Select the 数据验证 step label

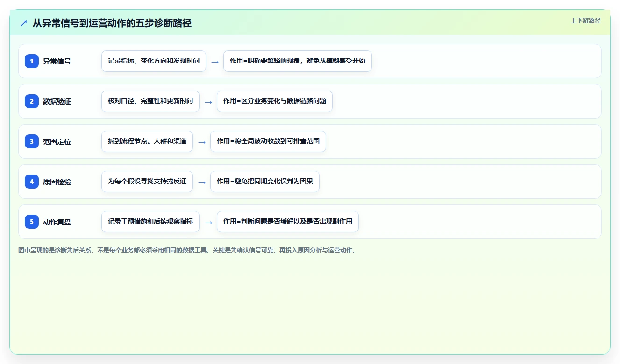coord(57,101)
